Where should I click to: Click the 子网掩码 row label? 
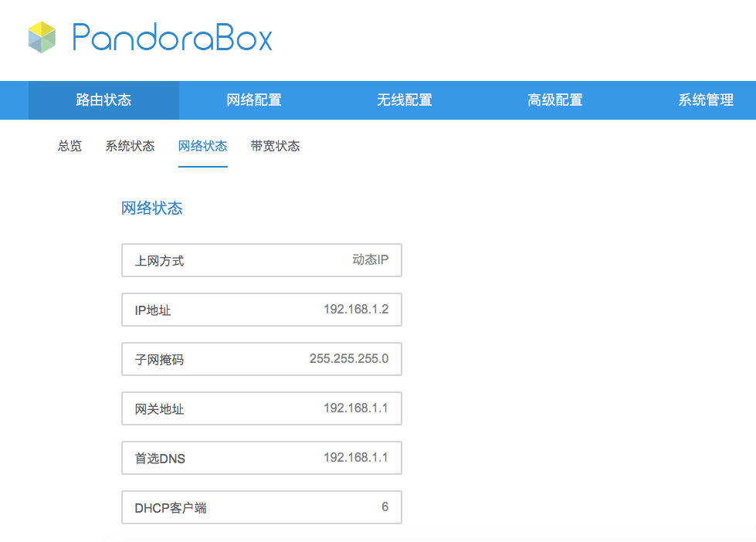[159, 360]
